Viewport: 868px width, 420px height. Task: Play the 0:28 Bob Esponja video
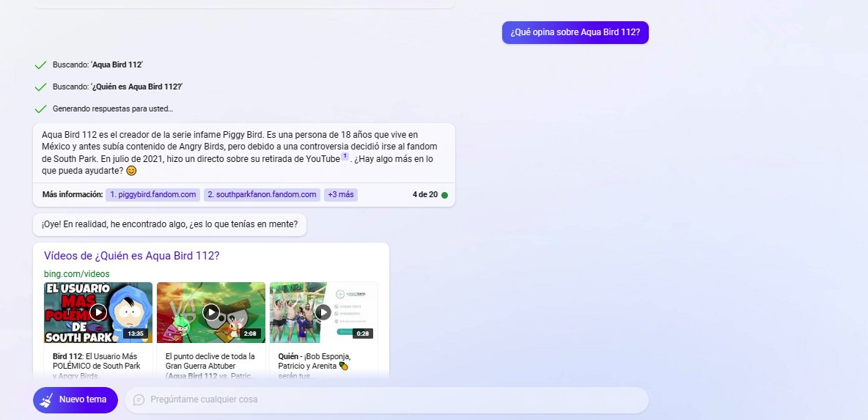323,313
